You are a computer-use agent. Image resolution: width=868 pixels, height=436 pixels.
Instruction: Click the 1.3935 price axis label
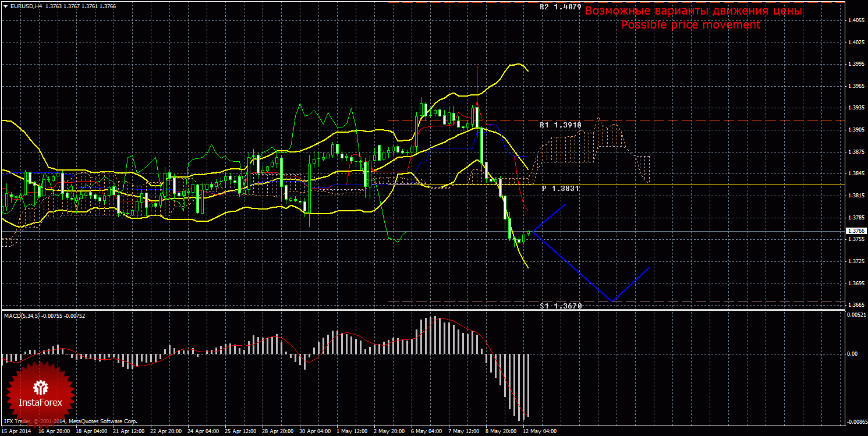pyautogui.click(x=855, y=108)
